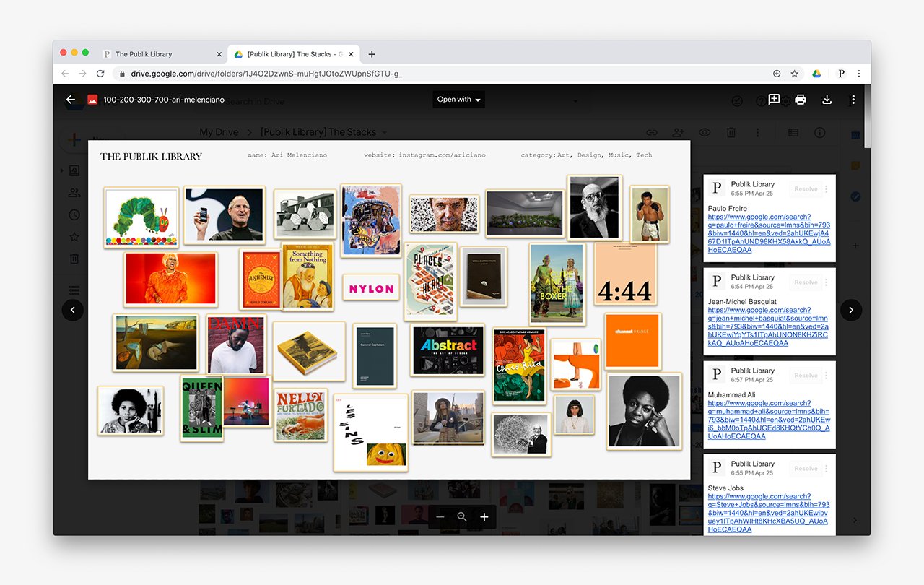Open the Muhammad Ali search link
This screenshot has width=924, height=585.
pos(769,420)
